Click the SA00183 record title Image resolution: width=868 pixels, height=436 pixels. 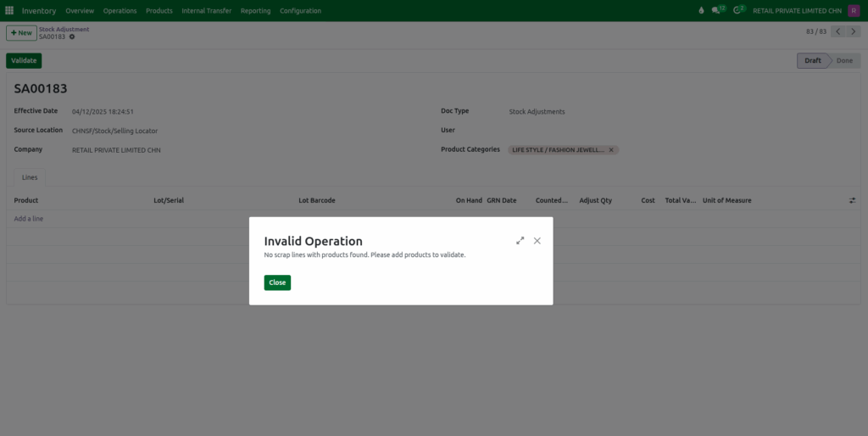pyautogui.click(x=41, y=88)
